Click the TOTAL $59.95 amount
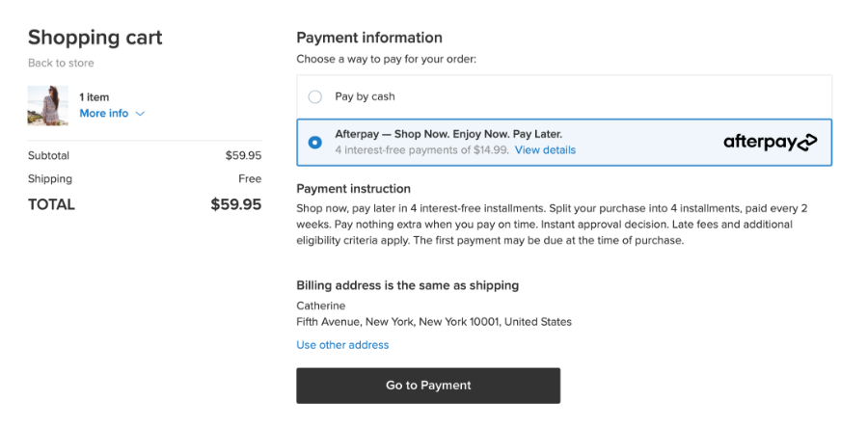 click(x=236, y=204)
